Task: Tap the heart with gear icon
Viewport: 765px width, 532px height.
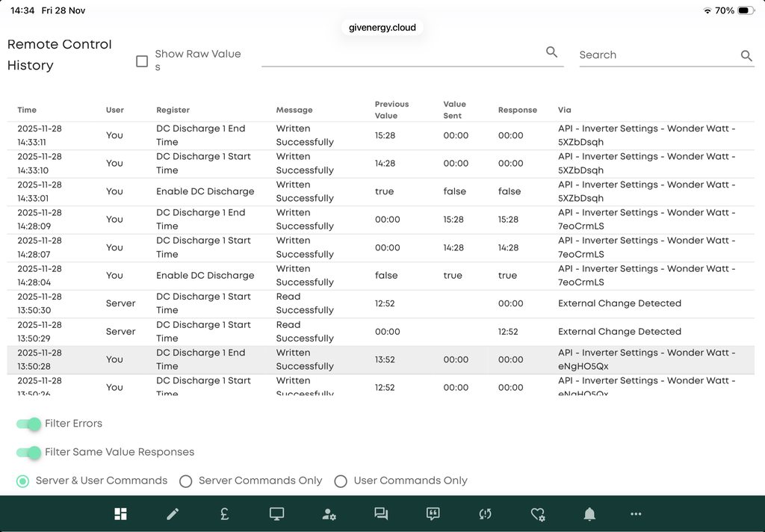Action: pos(537,514)
